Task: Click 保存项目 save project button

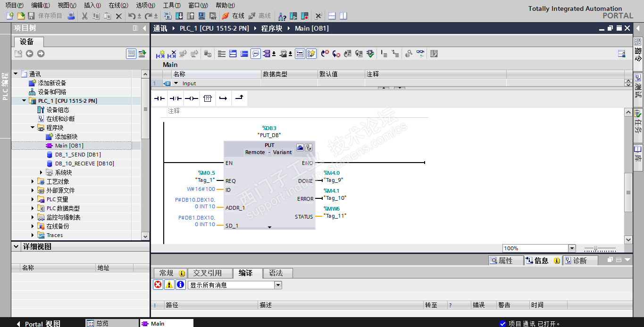Action: pos(46,16)
